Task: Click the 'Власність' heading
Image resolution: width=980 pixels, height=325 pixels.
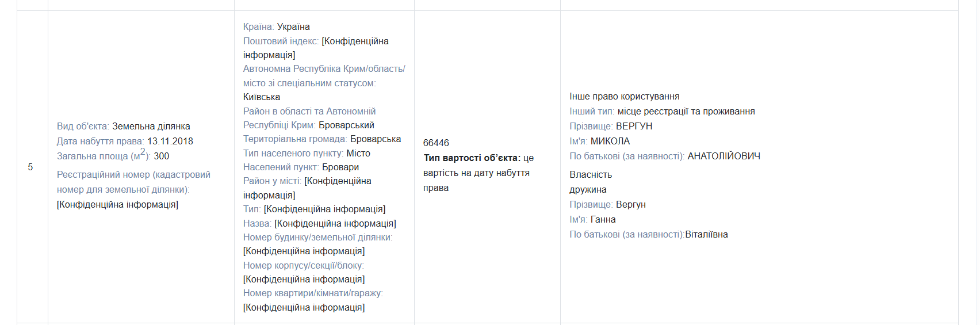Action: tap(591, 174)
